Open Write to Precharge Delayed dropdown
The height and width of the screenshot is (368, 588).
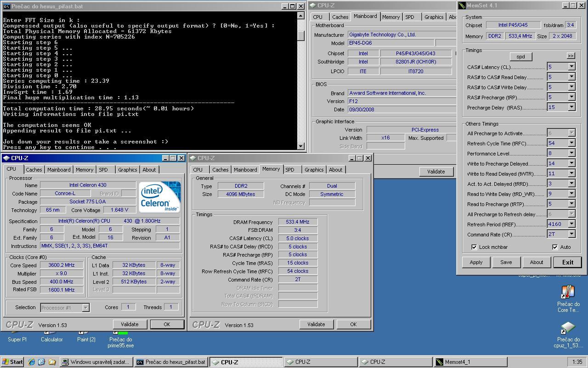pyautogui.click(x=571, y=163)
